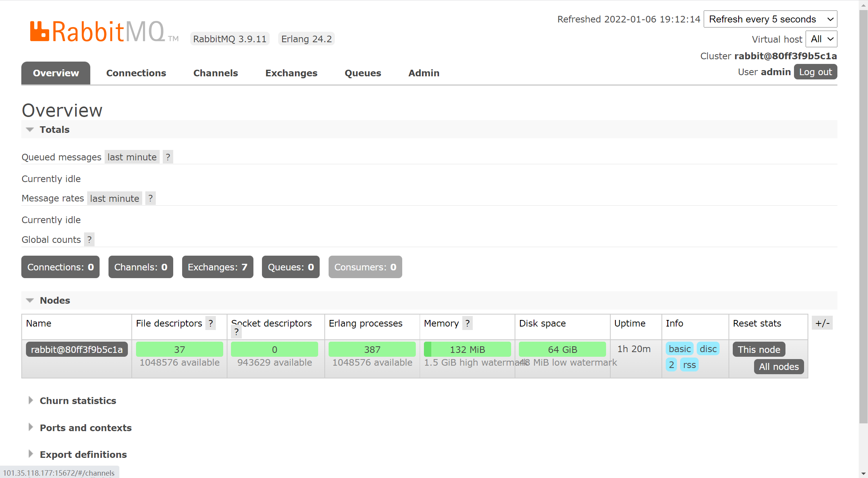Click the 2 info tag
868x478 pixels.
tap(671, 365)
